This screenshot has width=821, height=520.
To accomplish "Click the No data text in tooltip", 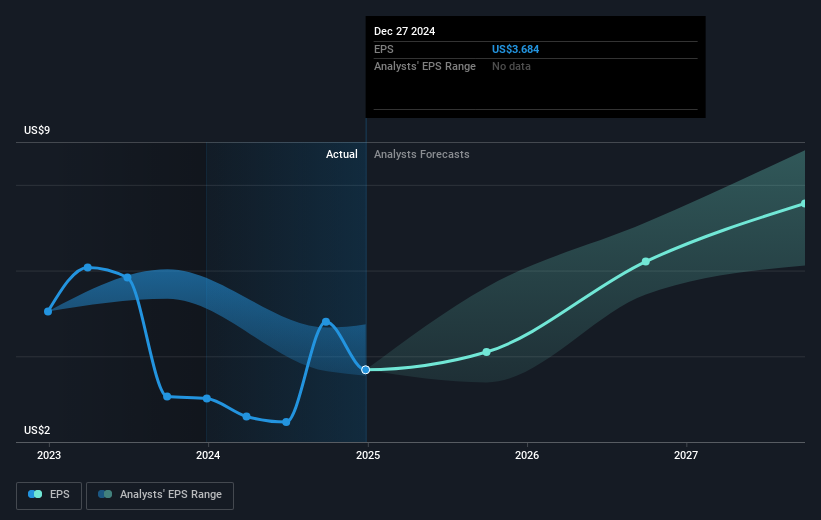I will tap(511, 67).
